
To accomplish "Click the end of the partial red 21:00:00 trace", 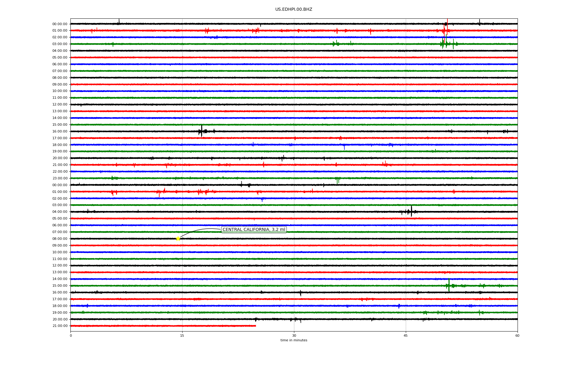I will click(255, 326).
